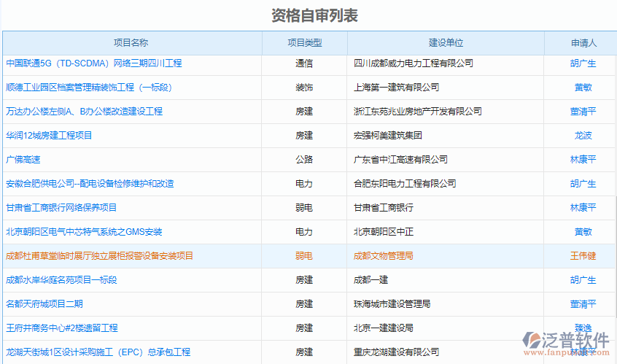Click the 项目类型 column header
617x364 pixels.
point(304,43)
